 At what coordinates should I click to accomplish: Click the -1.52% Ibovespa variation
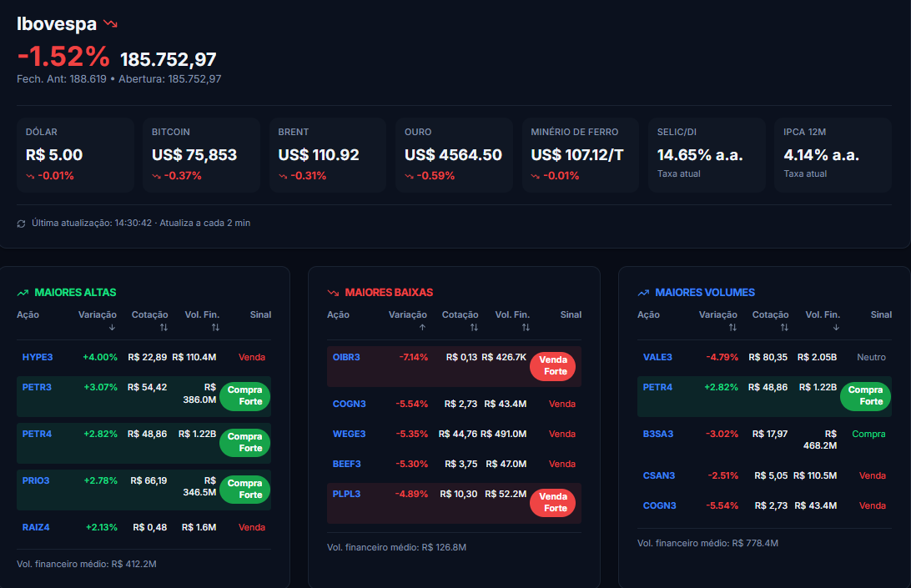click(x=63, y=57)
